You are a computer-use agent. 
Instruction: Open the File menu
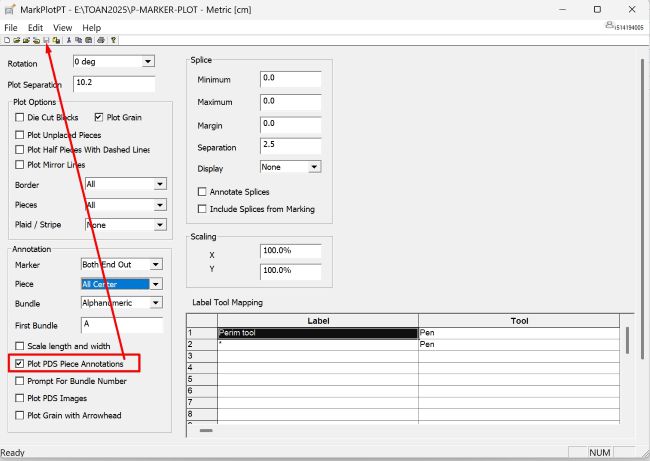pyautogui.click(x=11, y=28)
